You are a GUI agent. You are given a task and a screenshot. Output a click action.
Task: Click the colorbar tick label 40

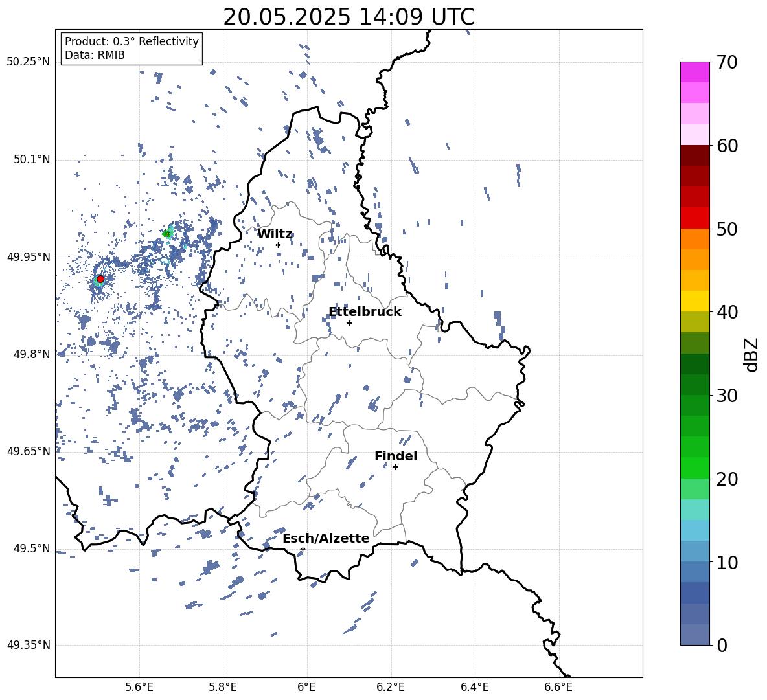(x=727, y=312)
